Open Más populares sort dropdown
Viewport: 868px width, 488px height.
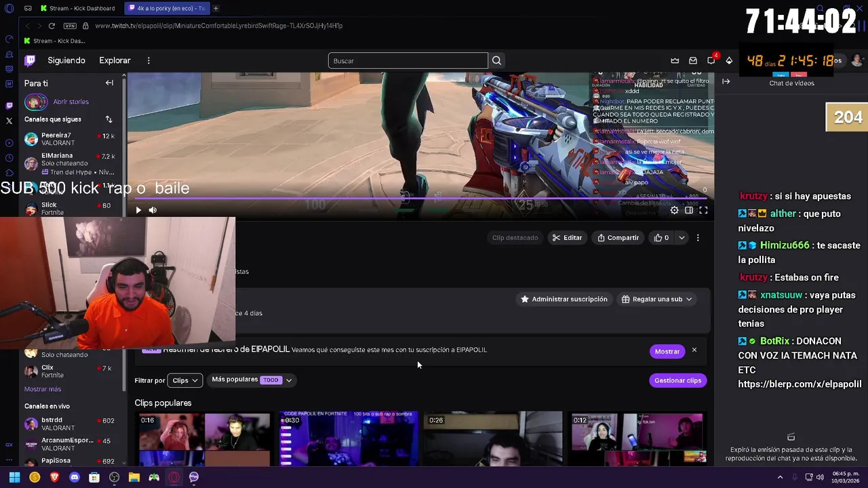252,380
